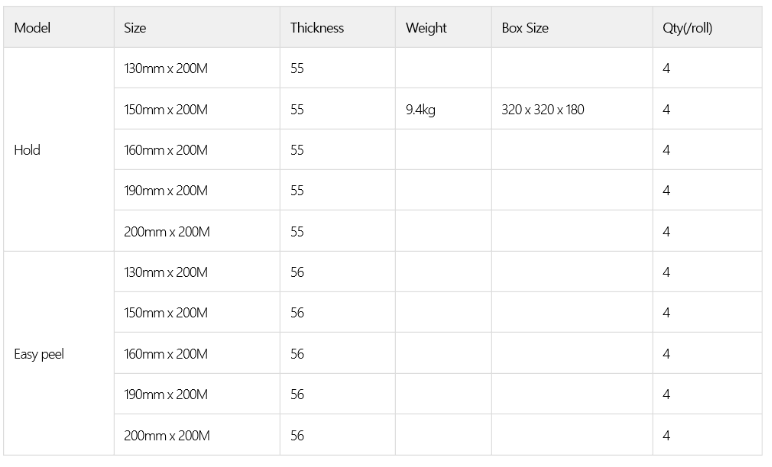Click the Size column header

point(135,28)
